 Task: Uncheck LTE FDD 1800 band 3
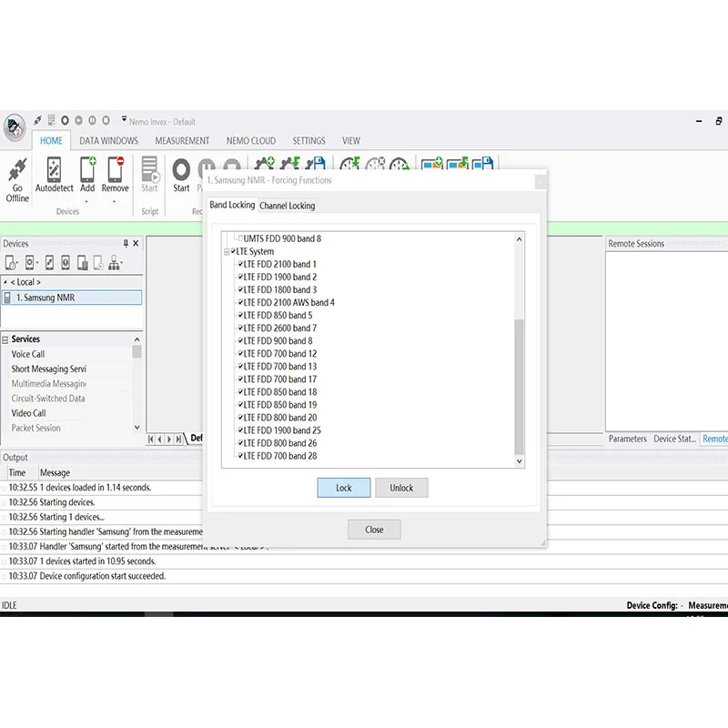coord(240,289)
